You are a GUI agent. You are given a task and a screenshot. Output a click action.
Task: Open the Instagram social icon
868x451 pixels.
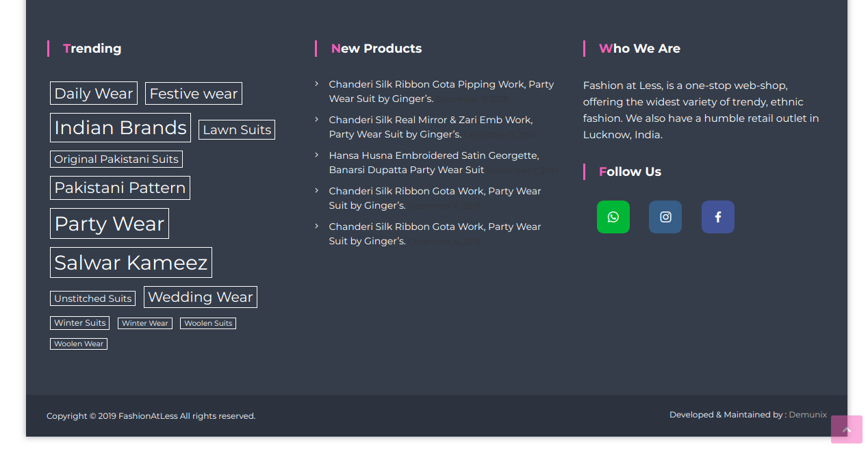(665, 217)
